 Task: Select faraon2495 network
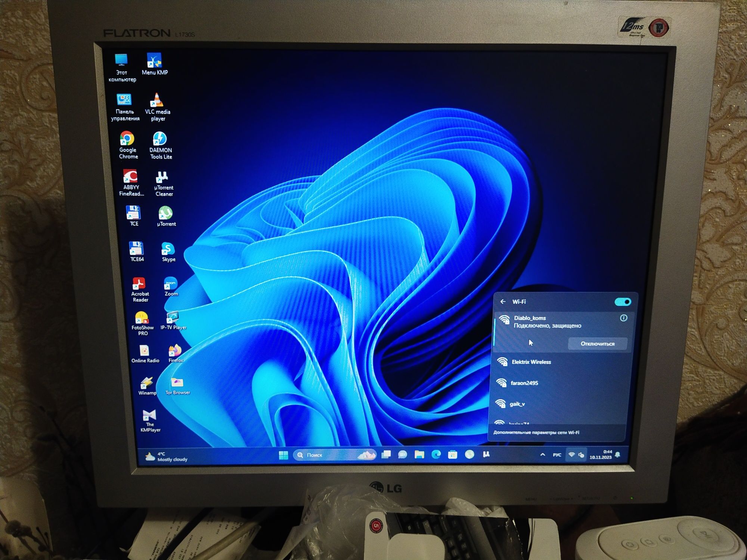pos(561,383)
